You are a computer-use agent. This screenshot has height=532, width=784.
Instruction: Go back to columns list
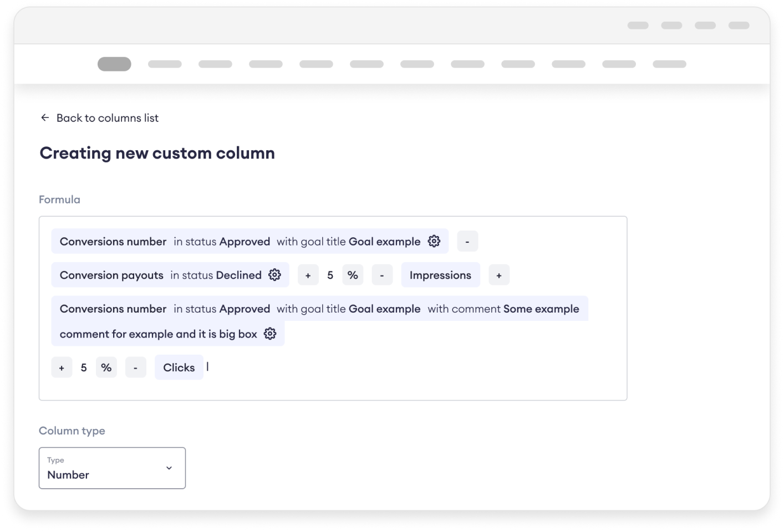107,118
